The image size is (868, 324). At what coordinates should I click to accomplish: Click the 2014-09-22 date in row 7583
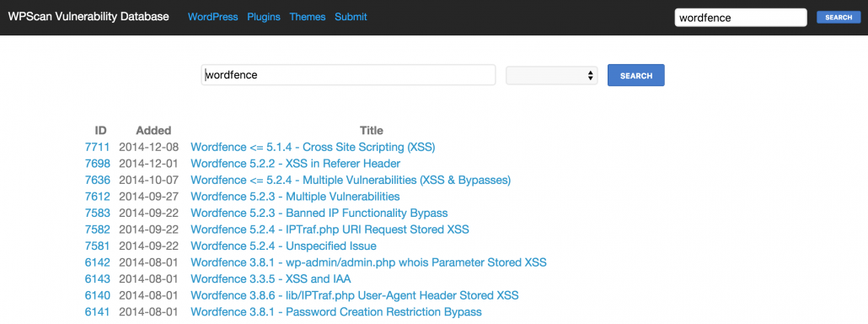coord(148,213)
